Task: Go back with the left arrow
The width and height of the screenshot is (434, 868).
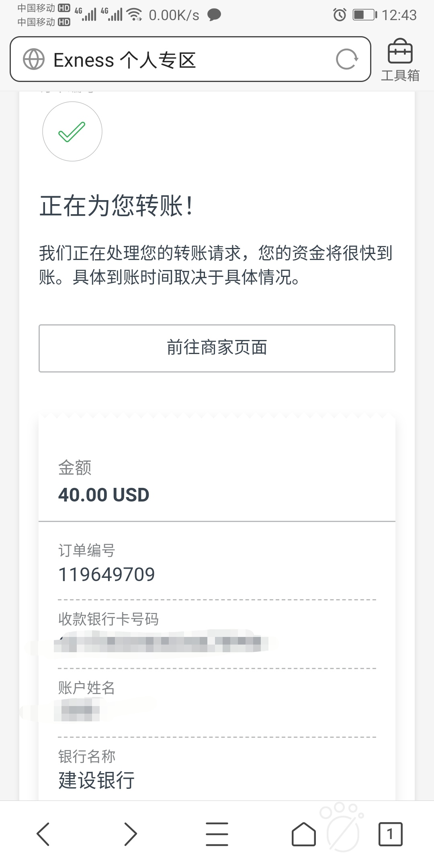Action: tap(43, 834)
